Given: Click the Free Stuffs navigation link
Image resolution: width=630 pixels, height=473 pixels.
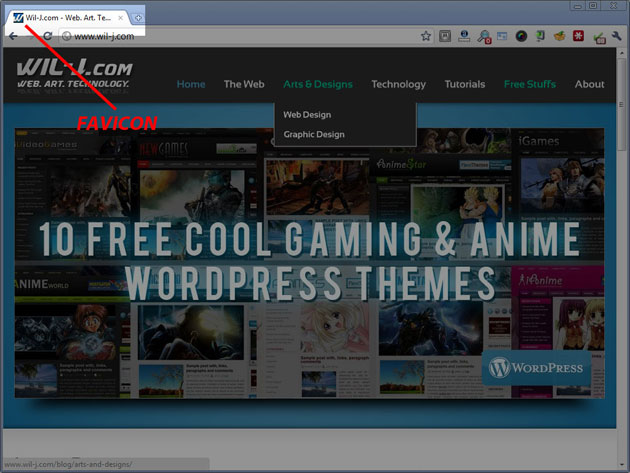Looking at the screenshot, I should pos(530,84).
